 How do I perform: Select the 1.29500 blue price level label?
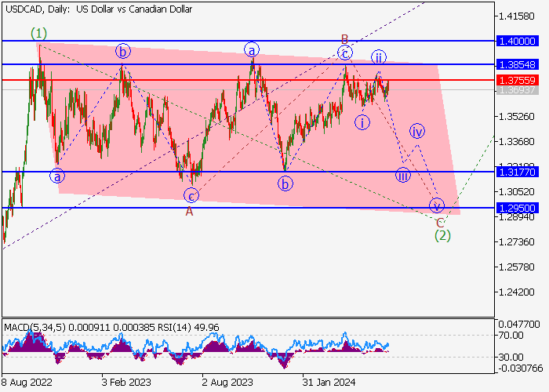(x=518, y=208)
